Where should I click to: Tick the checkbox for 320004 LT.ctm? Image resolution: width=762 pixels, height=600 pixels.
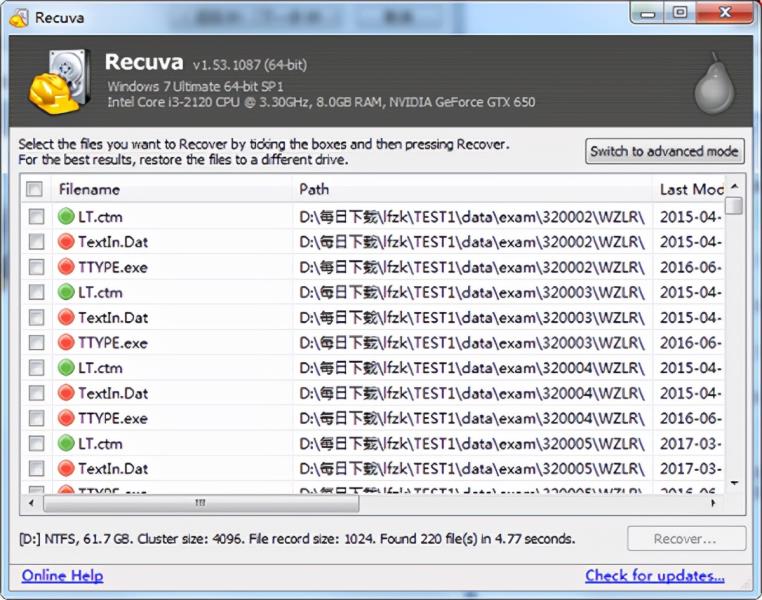(36, 368)
